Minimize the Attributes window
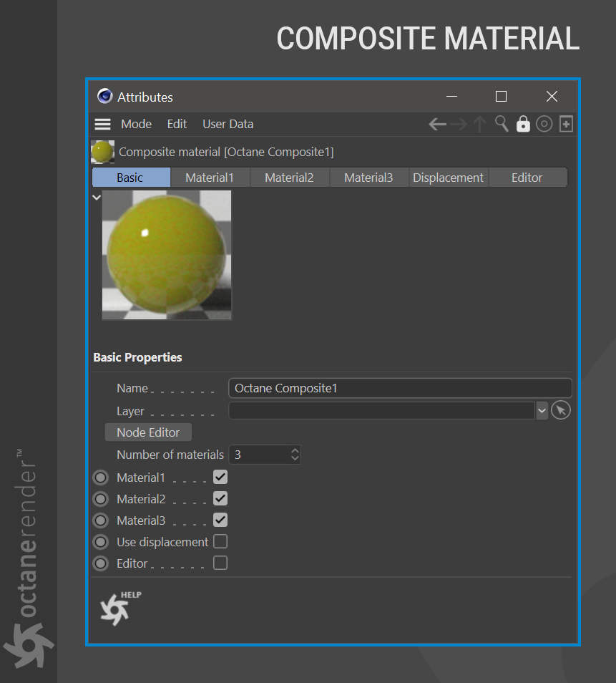Screen dimensions: 616x683 (452, 96)
